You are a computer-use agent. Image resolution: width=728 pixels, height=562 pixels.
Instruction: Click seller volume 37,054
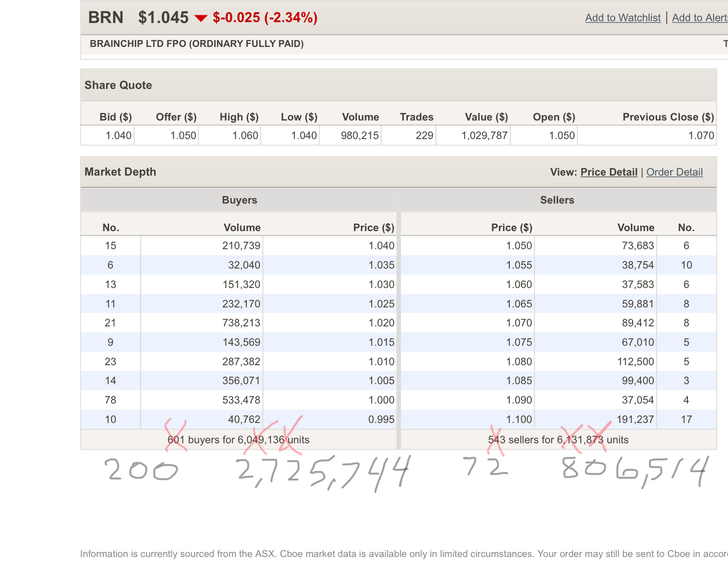638,400
